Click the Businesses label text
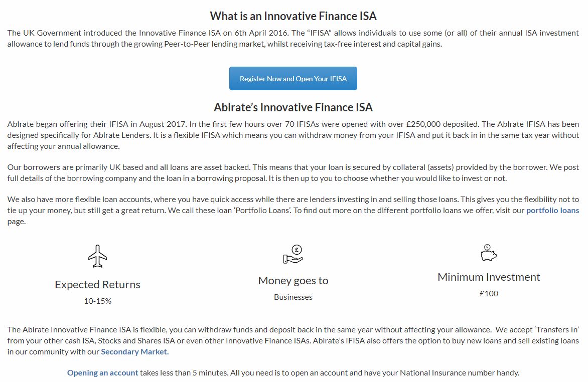 click(293, 297)
